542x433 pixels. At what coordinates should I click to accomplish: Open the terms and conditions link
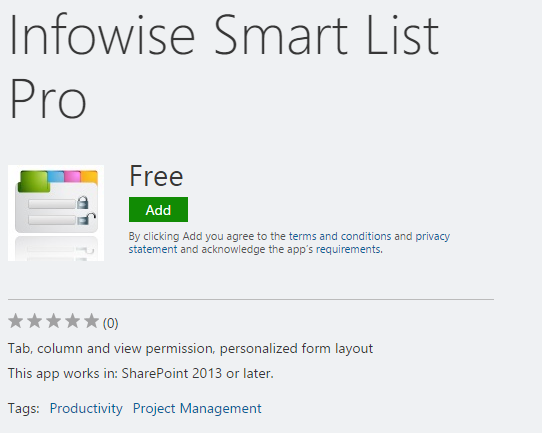coord(340,236)
